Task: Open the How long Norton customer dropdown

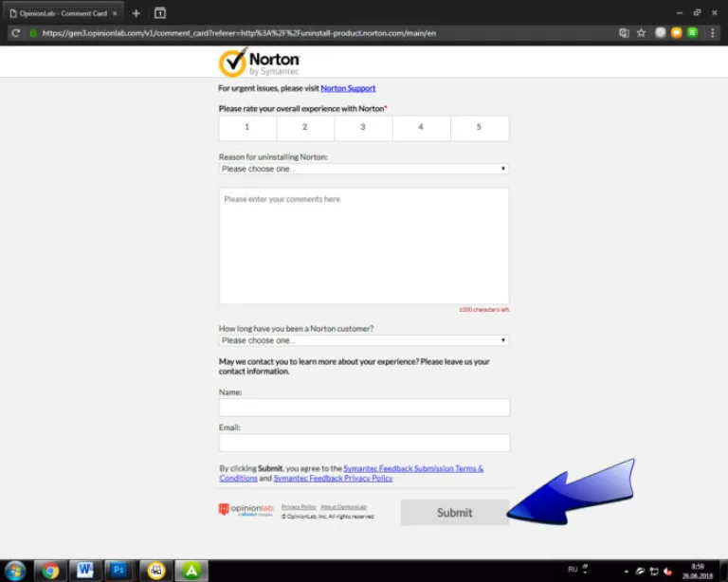Action: pos(364,340)
